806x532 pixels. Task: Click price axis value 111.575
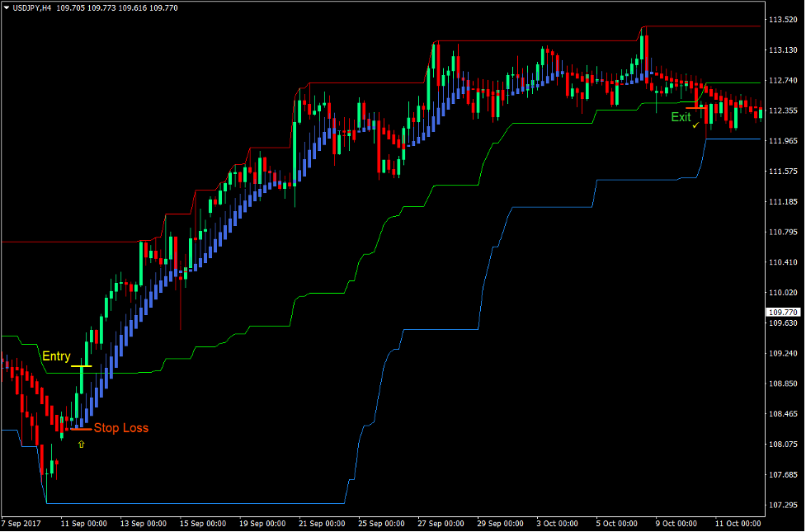783,172
